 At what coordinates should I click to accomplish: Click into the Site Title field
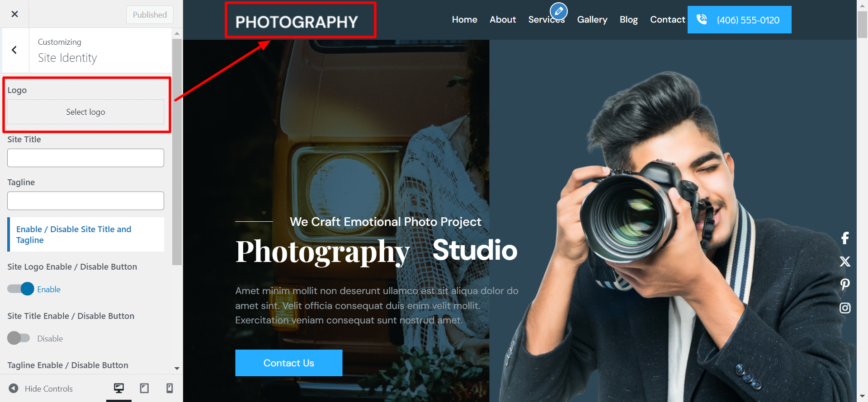tap(85, 158)
